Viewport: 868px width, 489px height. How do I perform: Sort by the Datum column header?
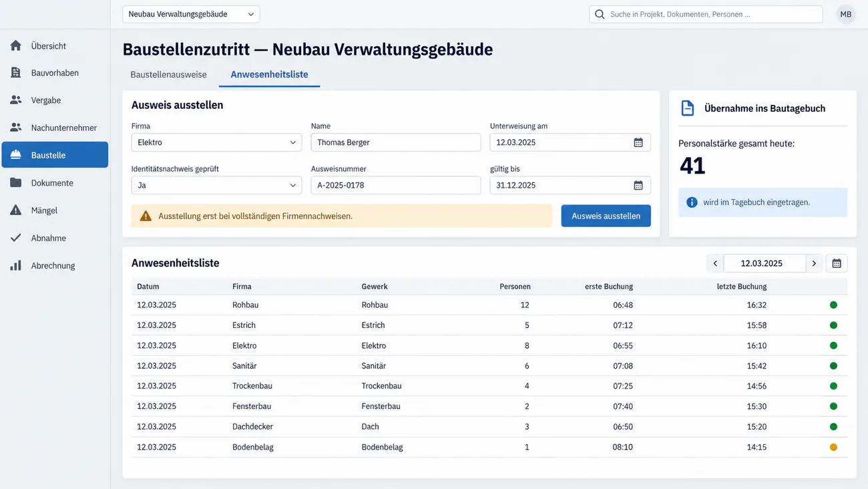(x=148, y=286)
